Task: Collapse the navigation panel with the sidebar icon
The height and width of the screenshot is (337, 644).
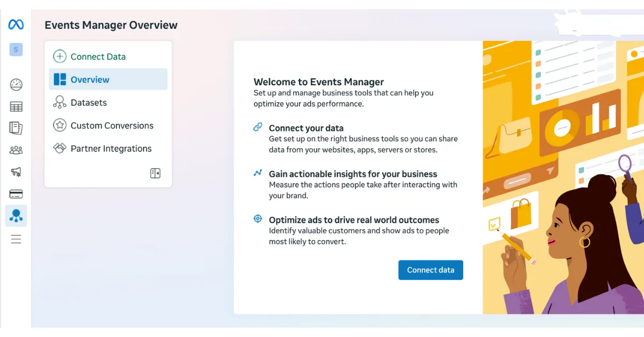Action: [x=155, y=173]
